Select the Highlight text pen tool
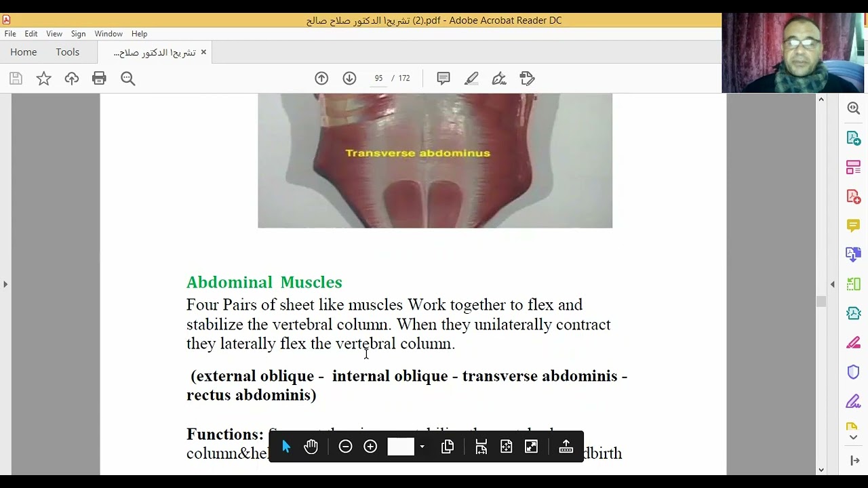The height and width of the screenshot is (488, 868). click(x=471, y=79)
